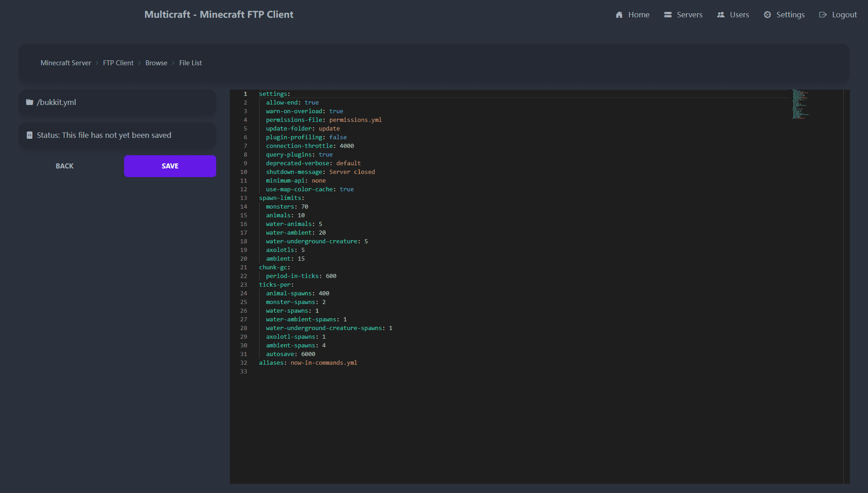Click File List breadcrumb
Viewport: 868px width, 493px height.
[x=190, y=63]
